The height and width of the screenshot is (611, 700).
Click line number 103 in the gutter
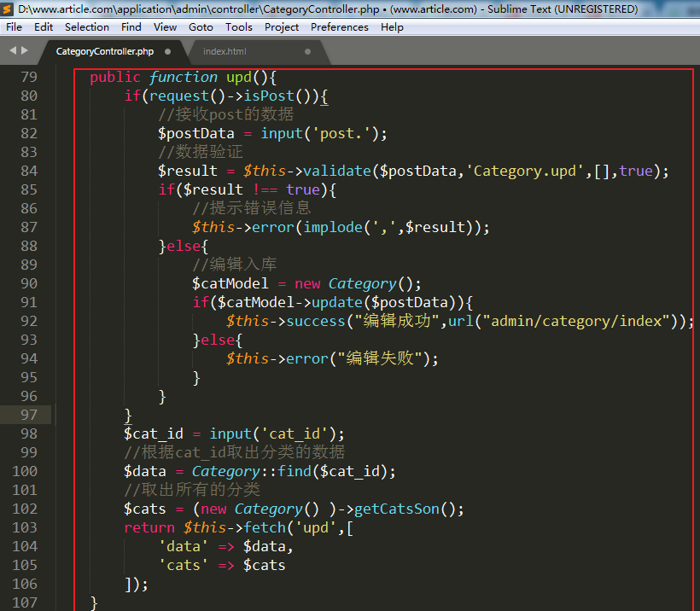pos(25,527)
